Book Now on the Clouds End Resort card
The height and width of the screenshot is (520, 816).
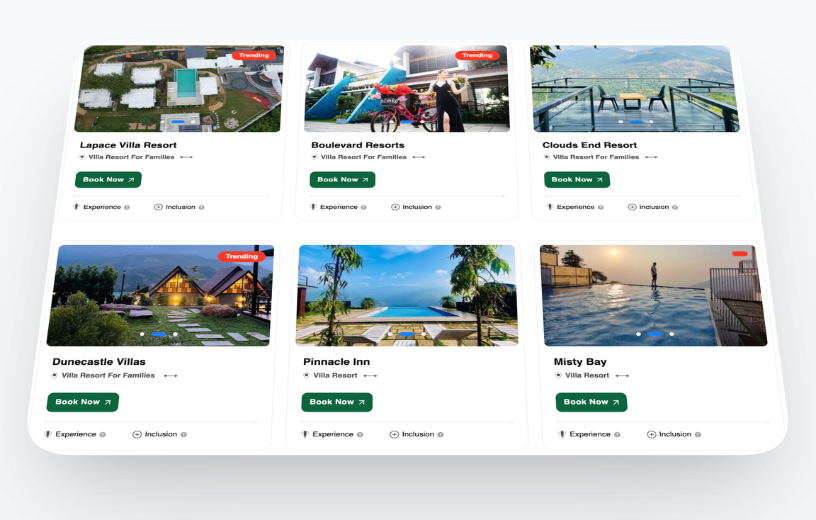coord(576,180)
